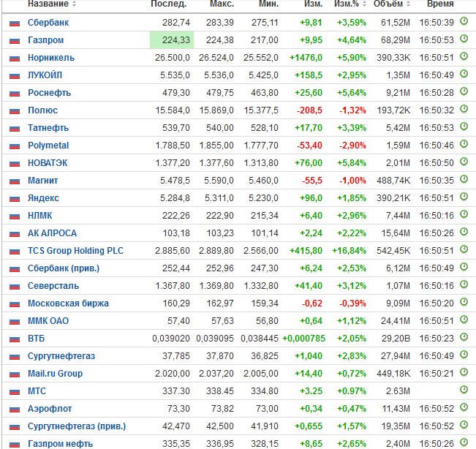Open the Polymetal stock link
476x449 pixels.
coord(48,146)
